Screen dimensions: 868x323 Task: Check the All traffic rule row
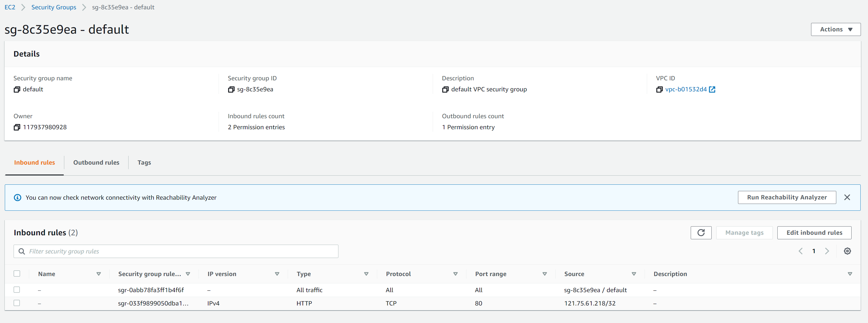click(17, 290)
